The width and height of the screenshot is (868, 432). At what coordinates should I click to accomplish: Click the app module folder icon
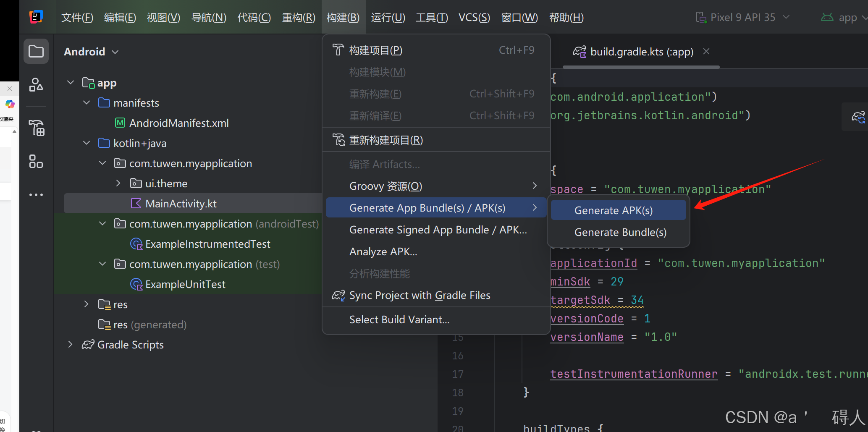click(x=88, y=83)
